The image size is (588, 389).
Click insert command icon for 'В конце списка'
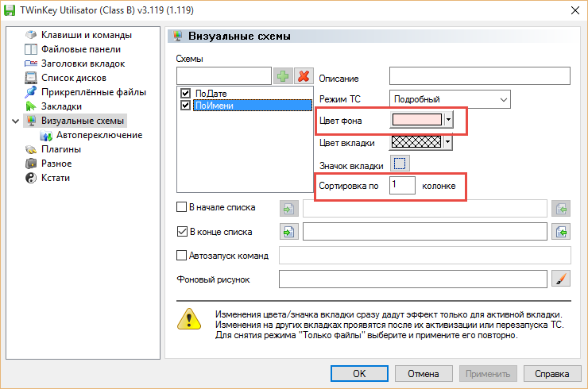click(288, 232)
